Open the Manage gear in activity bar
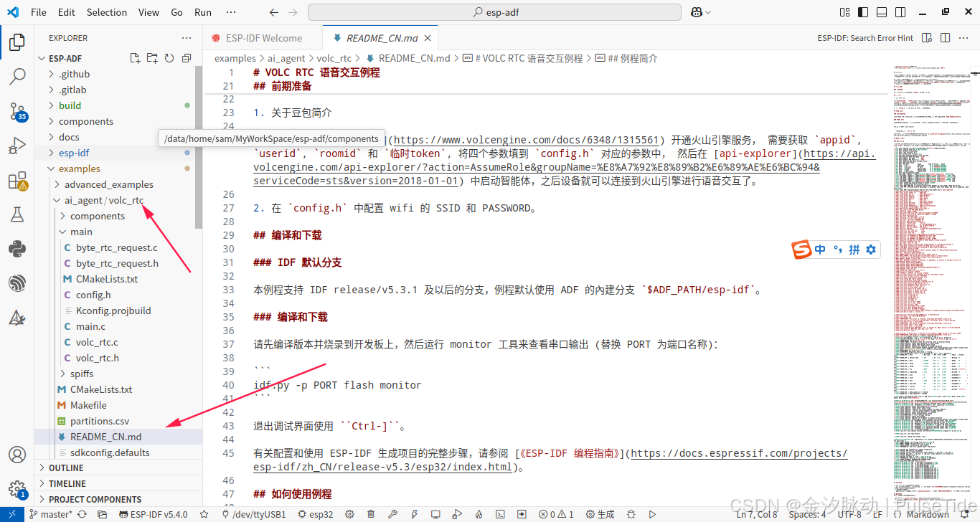The image size is (980, 522). click(x=17, y=489)
